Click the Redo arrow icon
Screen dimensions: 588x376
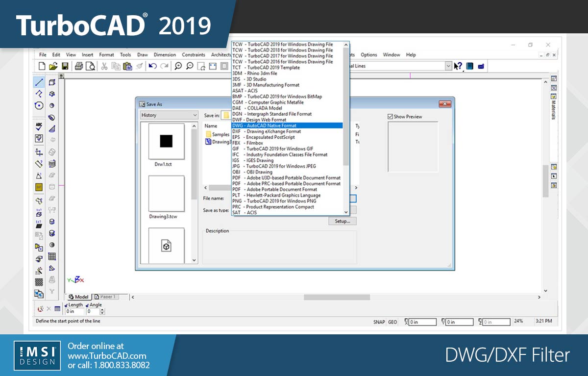click(165, 66)
